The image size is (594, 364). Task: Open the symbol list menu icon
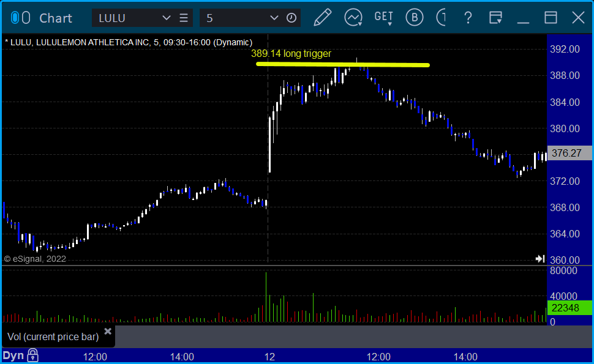point(184,18)
